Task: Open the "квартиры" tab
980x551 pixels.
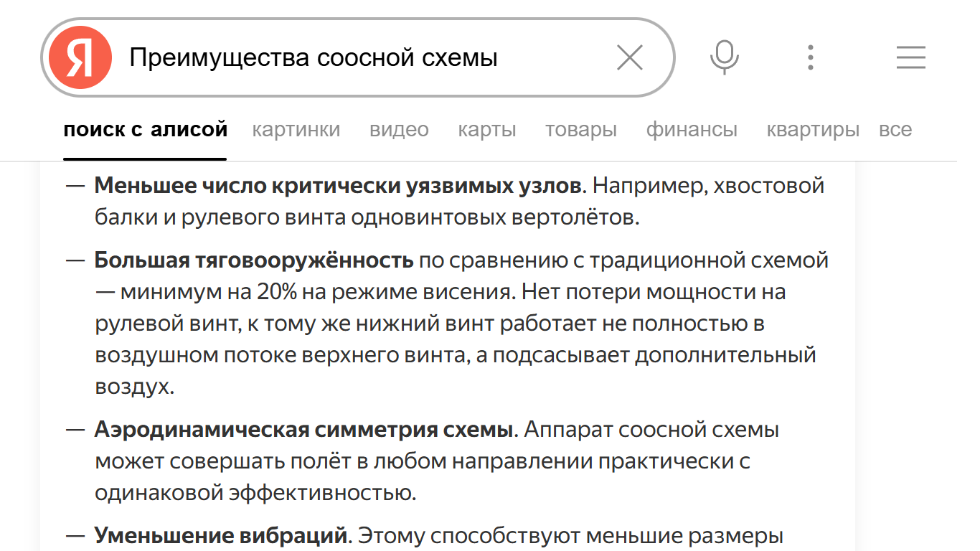Action: click(812, 130)
